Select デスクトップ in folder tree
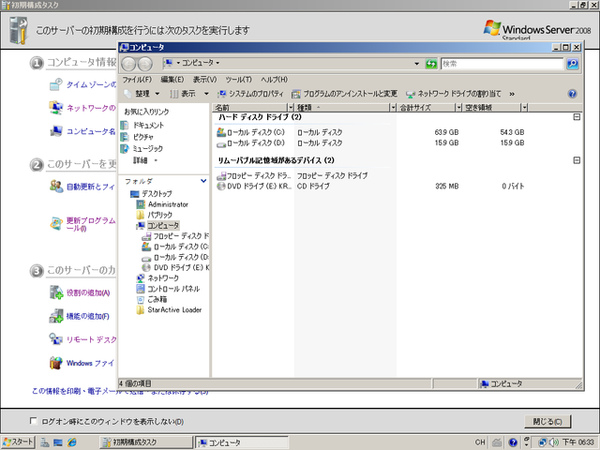The width and height of the screenshot is (600, 450). pyautogui.click(x=151, y=194)
